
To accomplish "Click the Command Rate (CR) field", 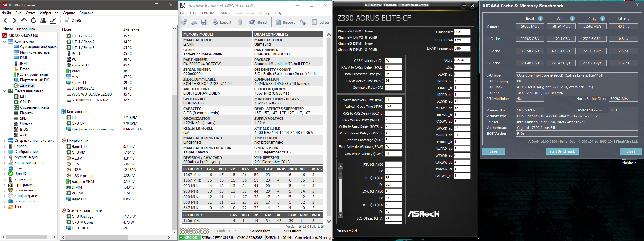I will [393, 88].
